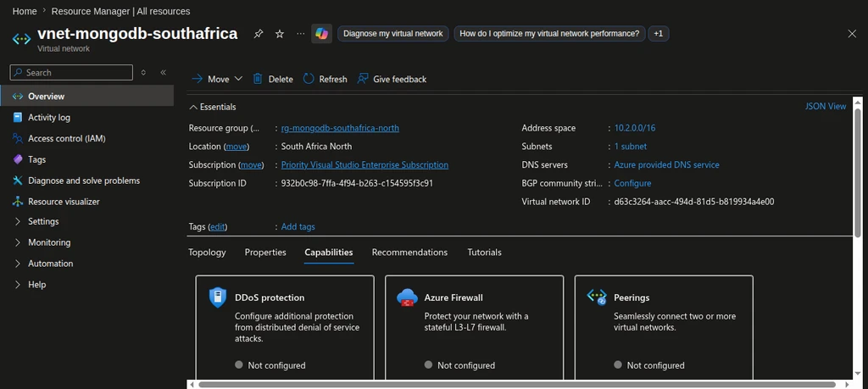The width and height of the screenshot is (868, 389).
Task: Click the Delete trash can icon
Action: point(258,79)
